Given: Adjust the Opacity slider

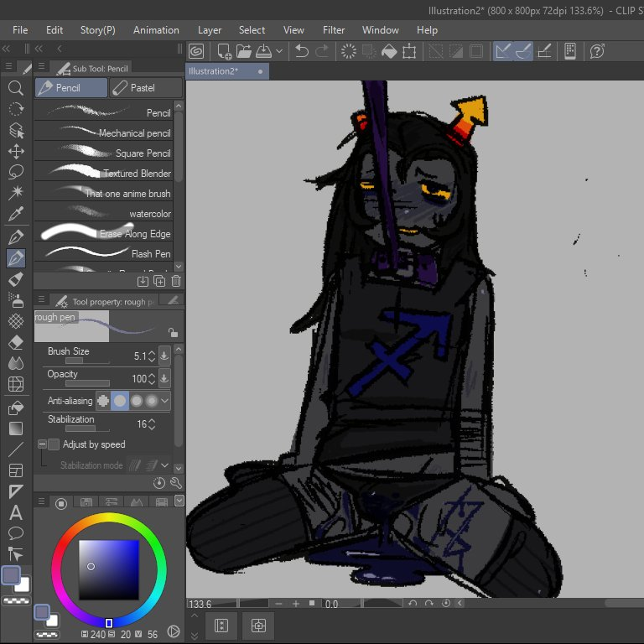Looking at the screenshot, I should click(87, 383).
